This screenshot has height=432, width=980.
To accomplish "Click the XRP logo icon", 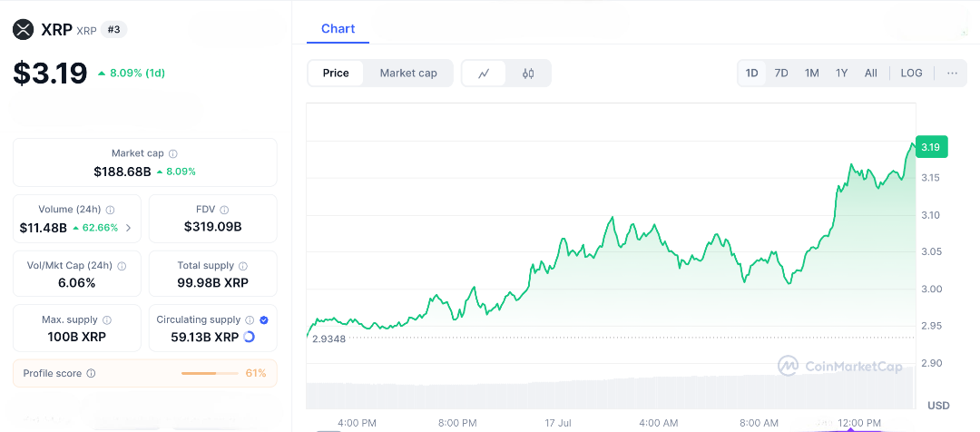I will click(24, 29).
